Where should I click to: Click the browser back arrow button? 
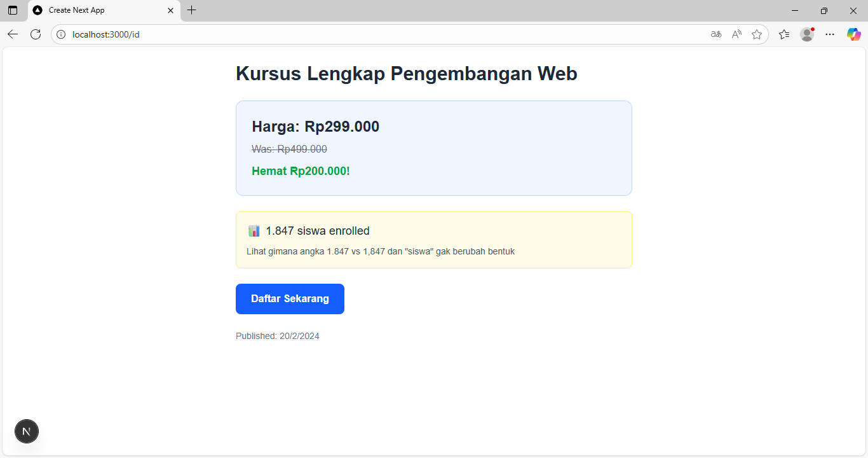(x=13, y=34)
